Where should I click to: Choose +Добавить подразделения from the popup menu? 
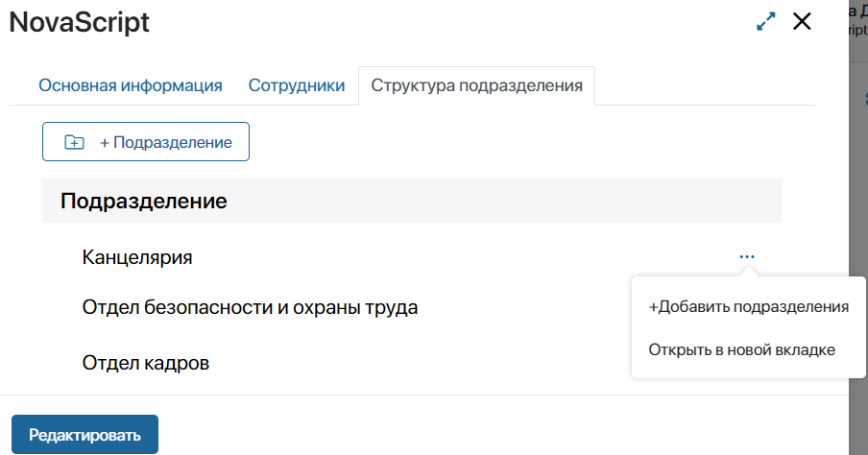click(748, 307)
